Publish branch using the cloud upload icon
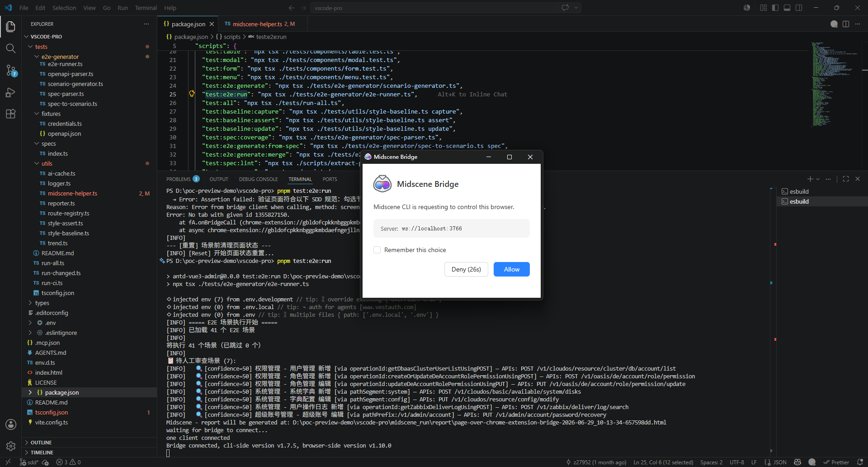Screen dimensions: 868x467 (45, 462)
